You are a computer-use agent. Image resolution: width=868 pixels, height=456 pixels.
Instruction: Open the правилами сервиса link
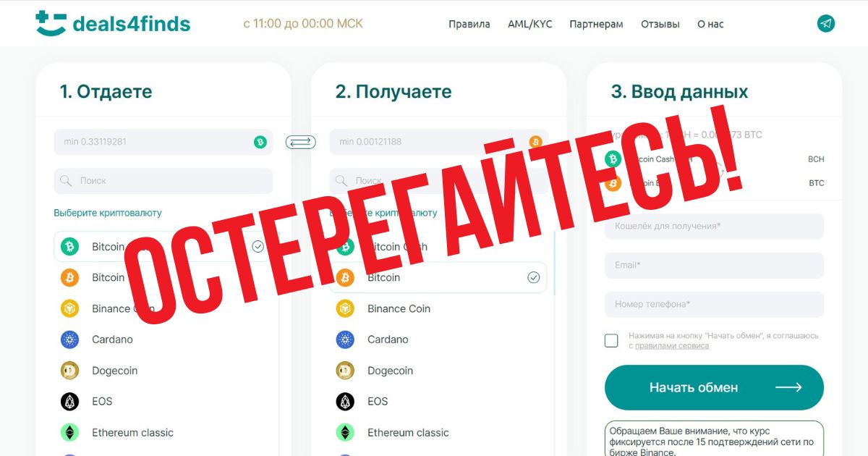coord(672,346)
